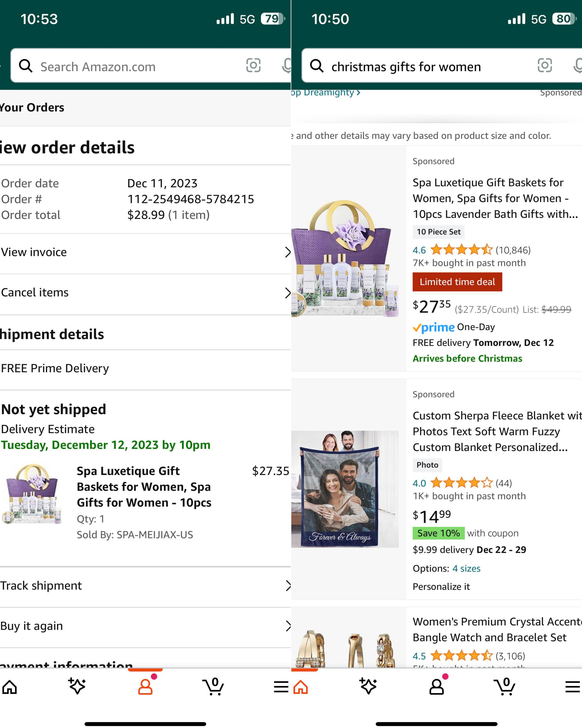Screen dimensions: 582x728
Task: Open the 4 sizes options link
Action: [466, 569]
